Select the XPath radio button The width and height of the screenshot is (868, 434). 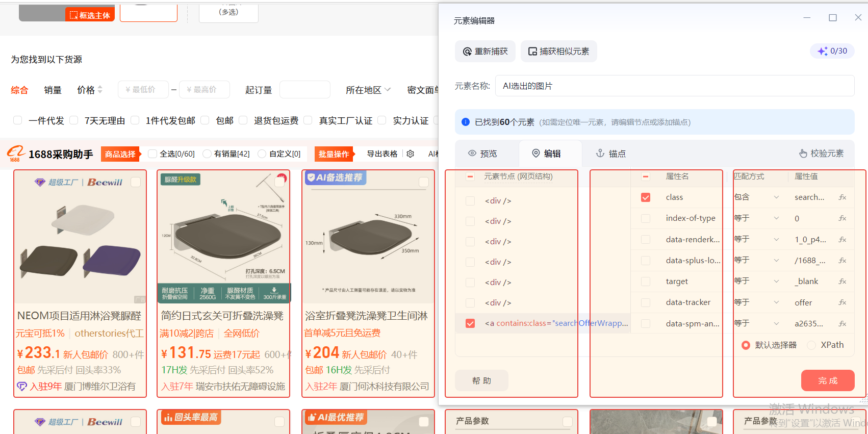pyautogui.click(x=811, y=345)
